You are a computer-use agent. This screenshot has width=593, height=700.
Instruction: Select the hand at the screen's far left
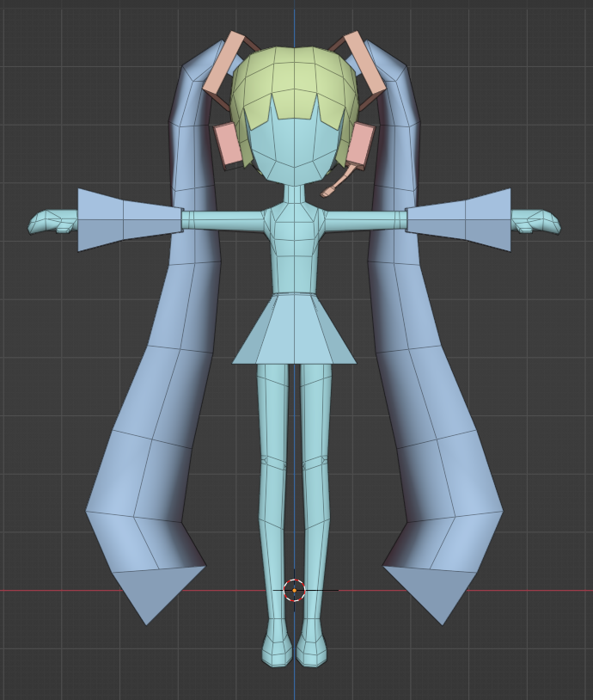pos(52,222)
